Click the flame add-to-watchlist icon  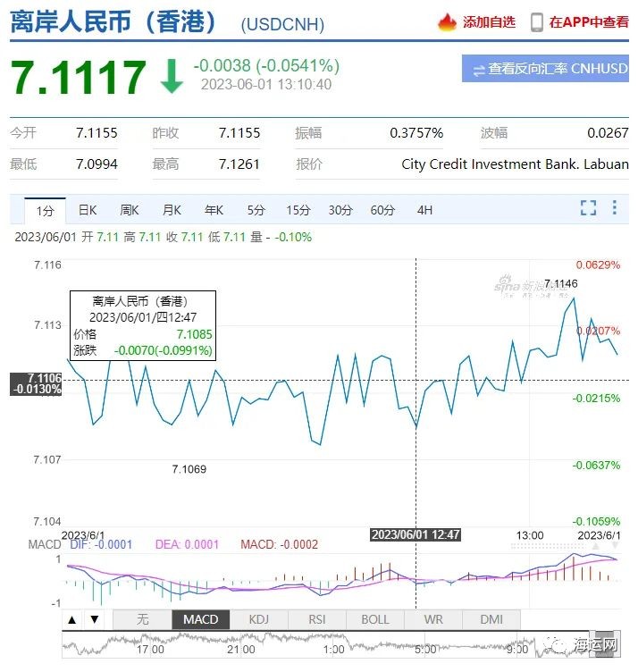[x=447, y=21]
